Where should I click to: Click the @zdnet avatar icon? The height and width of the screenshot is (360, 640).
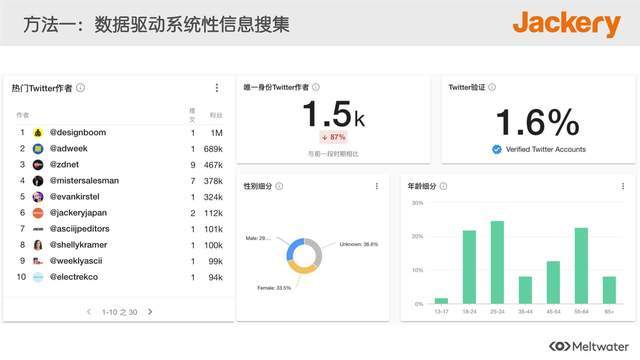[38, 164]
